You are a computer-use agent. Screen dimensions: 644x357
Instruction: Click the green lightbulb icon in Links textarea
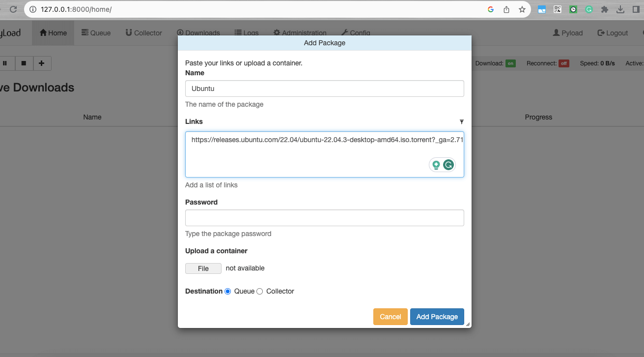click(436, 165)
